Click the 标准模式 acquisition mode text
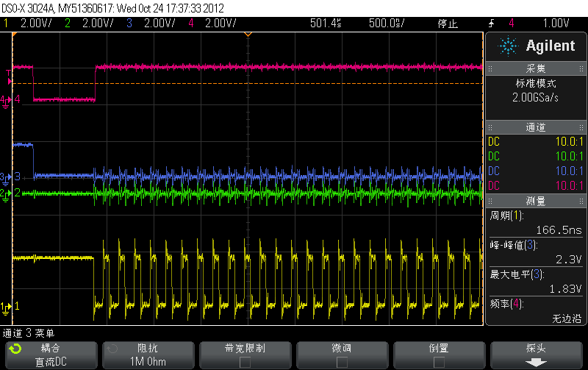This screenshot has height=370, width=588. point(536,83)
